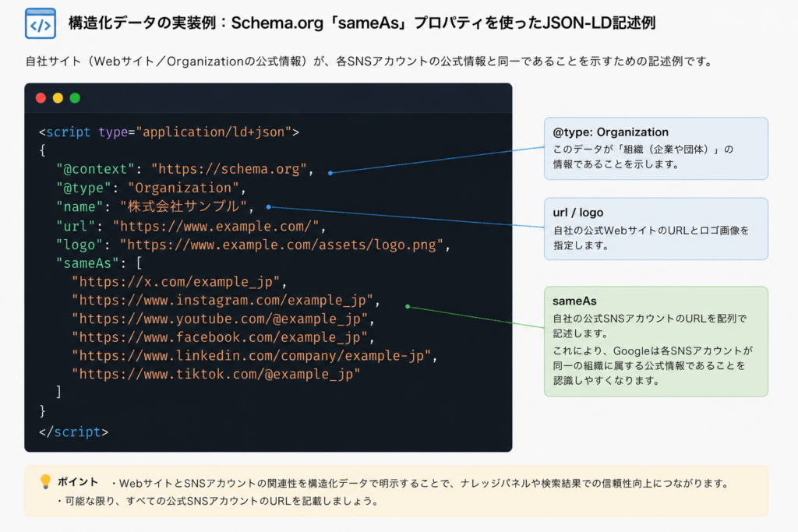Click the url / logo callout heading
Image resolution: width=798 pixels, height=532 pixels.
(578, 213)
